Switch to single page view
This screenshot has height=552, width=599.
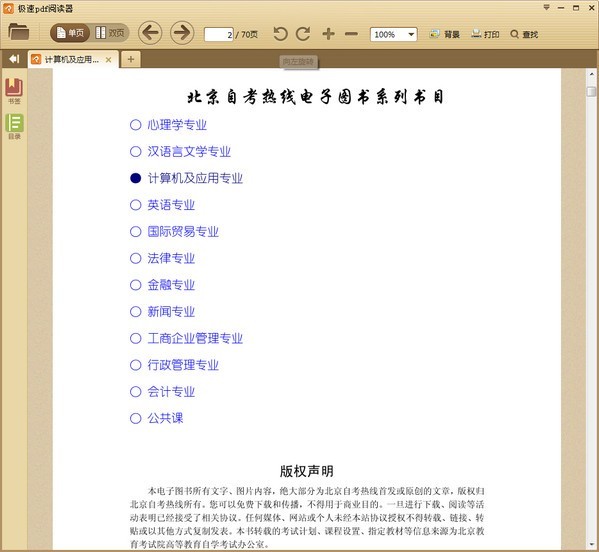pos(70,33)
